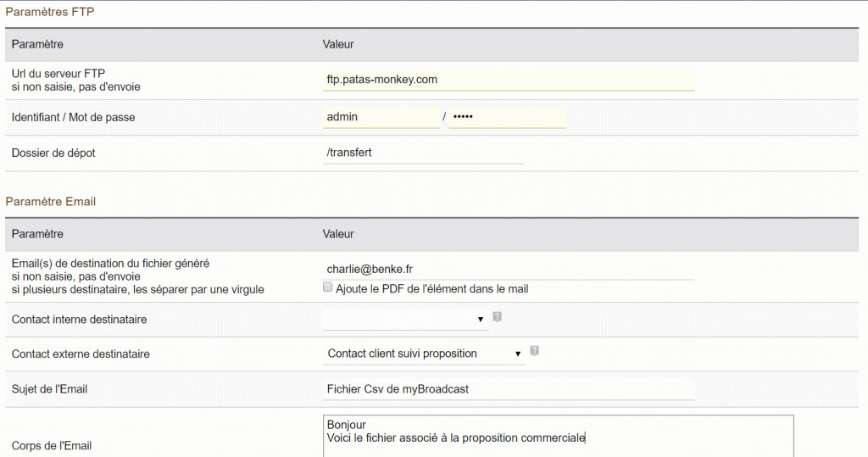Image resolution: width=868 pixels, height=457 pixels.
Task: Click 'Valeur' column header in Email table
Action: (338, 234)
